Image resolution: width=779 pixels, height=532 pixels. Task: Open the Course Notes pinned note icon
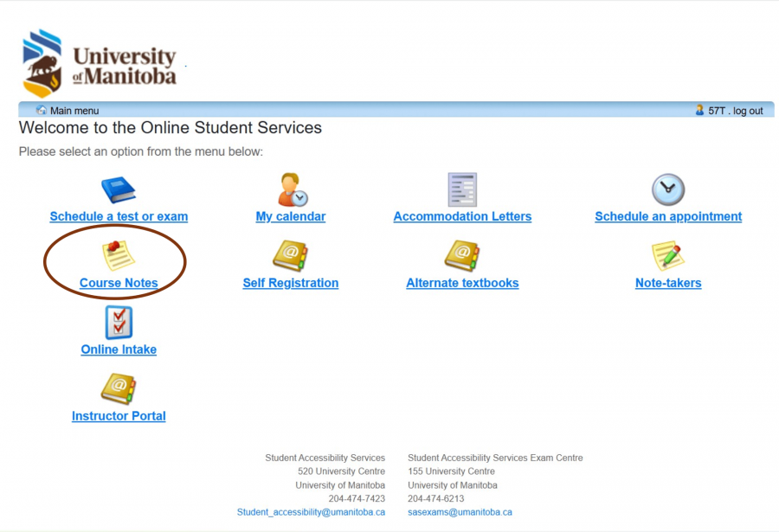coord(119,256)
